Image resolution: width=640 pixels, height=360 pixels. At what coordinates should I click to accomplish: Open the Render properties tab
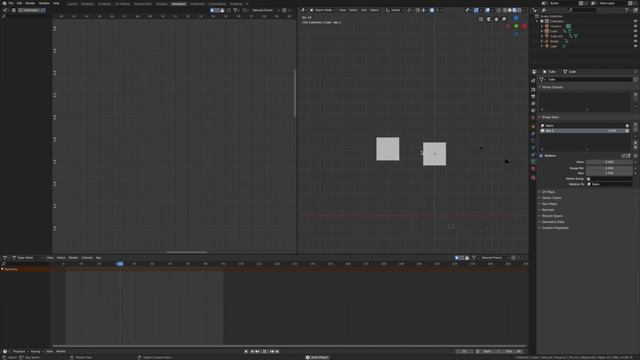pos(533,89)
